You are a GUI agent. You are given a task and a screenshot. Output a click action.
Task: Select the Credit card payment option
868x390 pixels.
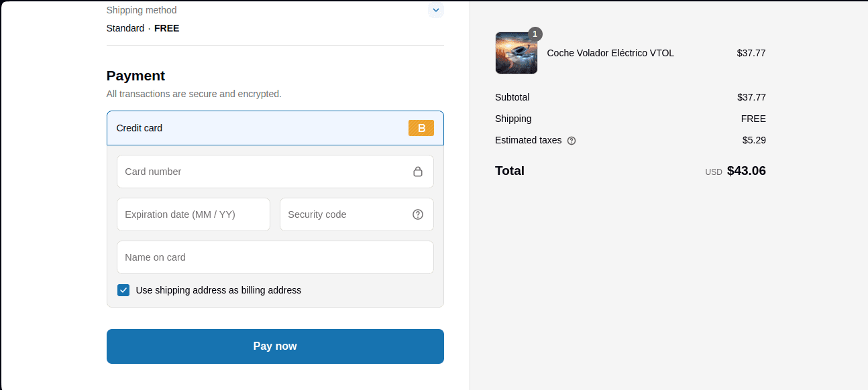pos(140,128)
